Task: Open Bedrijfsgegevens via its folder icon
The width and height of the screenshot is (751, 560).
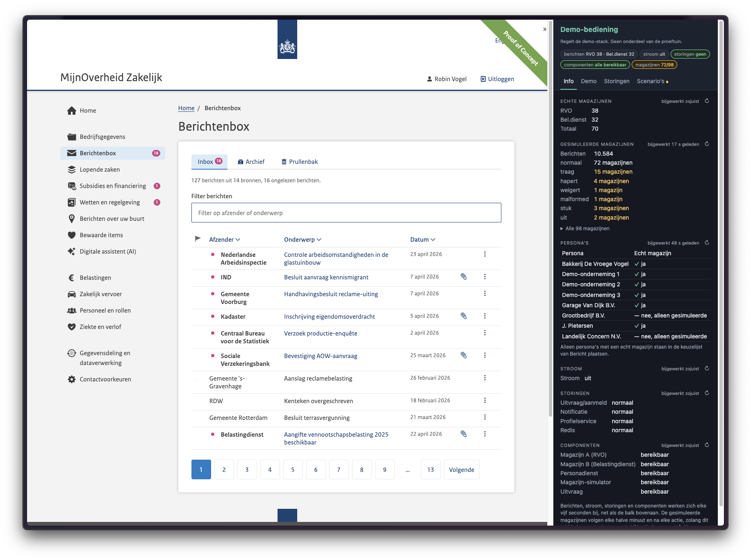Action: [72, 137]
